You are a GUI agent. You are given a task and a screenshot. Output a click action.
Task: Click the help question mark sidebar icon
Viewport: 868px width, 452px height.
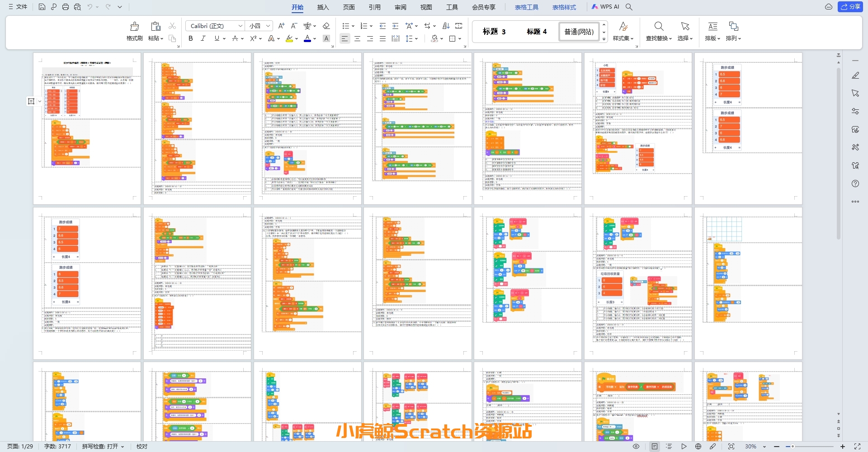tap(855, 184)
